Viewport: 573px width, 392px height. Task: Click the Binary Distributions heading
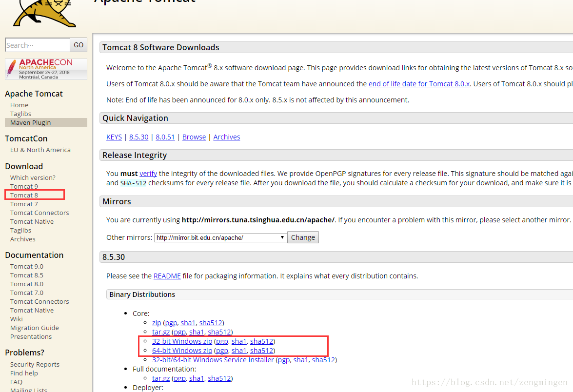(x=142, y=294)
